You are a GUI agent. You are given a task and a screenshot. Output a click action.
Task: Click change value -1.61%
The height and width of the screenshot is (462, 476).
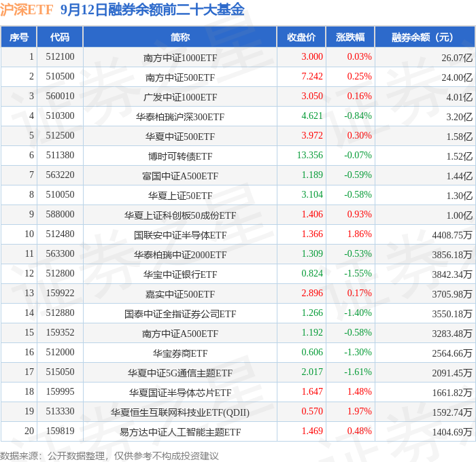pyautogui.click(x=358, y=372)
